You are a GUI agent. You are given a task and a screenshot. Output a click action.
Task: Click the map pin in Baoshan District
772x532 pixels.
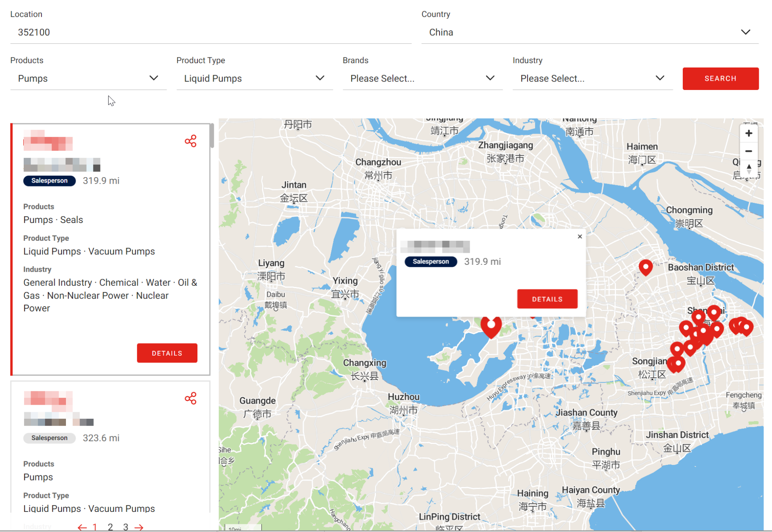(x=646, y=267)
